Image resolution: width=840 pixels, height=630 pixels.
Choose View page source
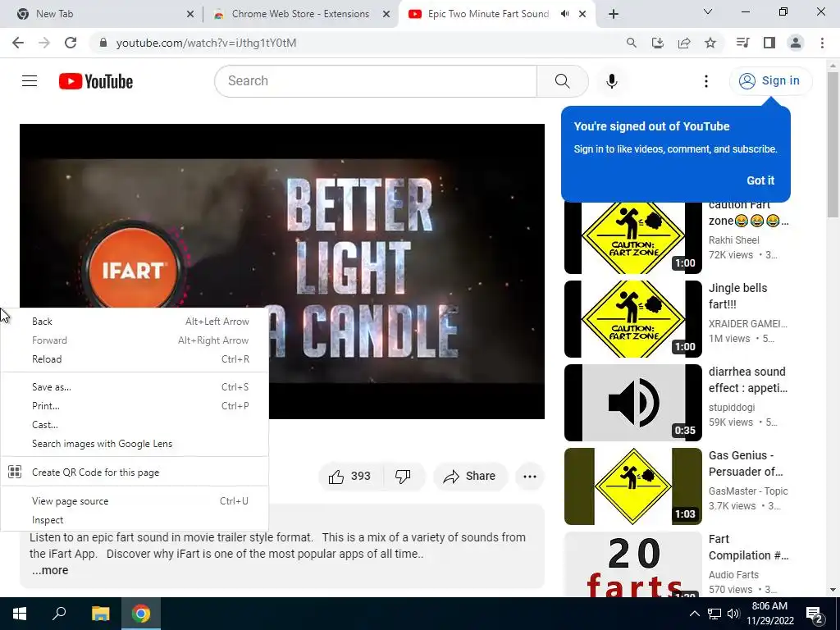(134, 501)
